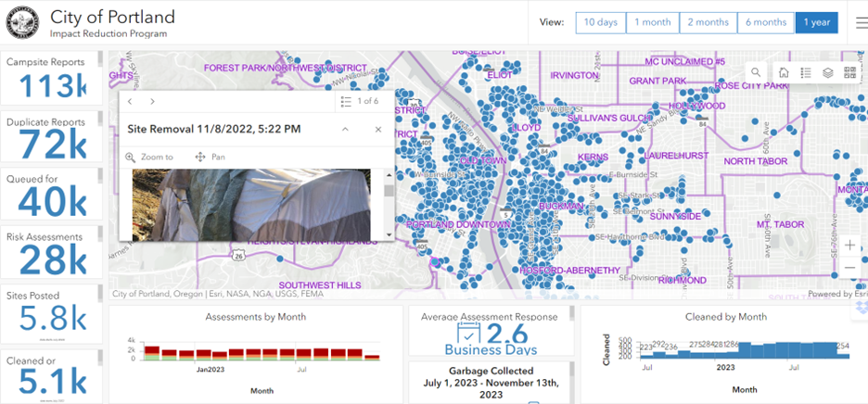The width and height of the screenshot is (868, 404).
Task: Click the Garbage Collected panel scrollbar
Action: pos(571,371)
